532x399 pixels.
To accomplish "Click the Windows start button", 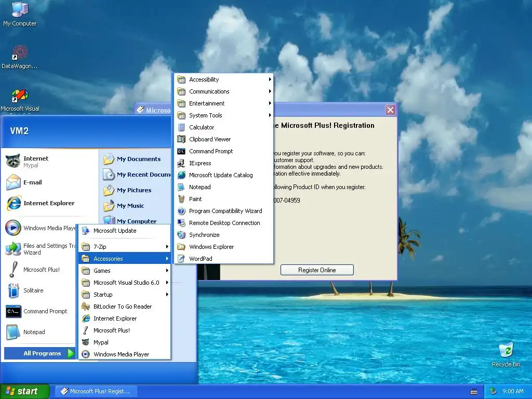I will tap(25, 391).
